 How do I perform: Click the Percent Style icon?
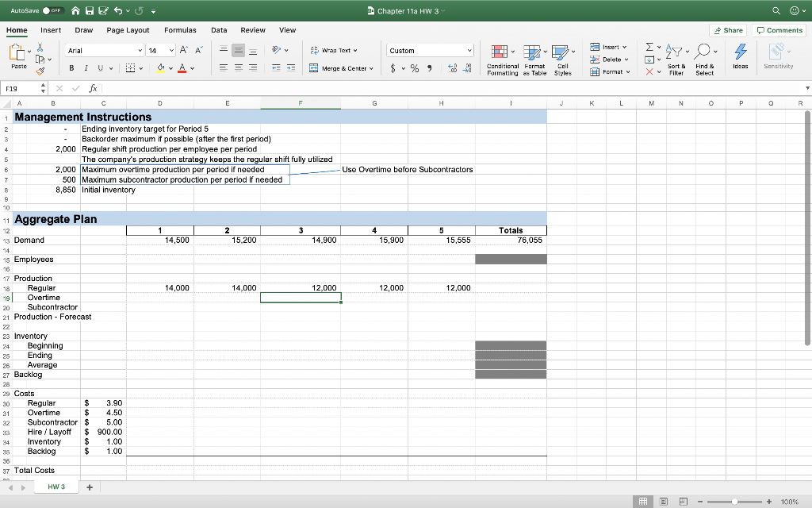pyautogui.click(x=412, y=68)
